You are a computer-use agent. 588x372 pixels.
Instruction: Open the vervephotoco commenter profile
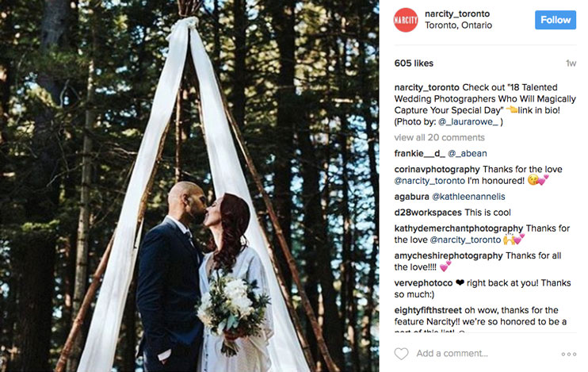click(423, 283)
